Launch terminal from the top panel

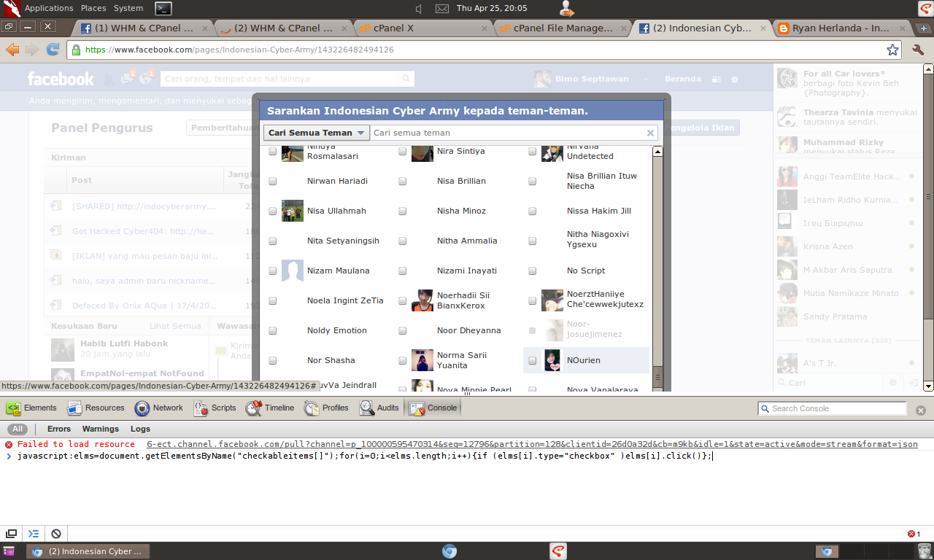pos(164,8)
